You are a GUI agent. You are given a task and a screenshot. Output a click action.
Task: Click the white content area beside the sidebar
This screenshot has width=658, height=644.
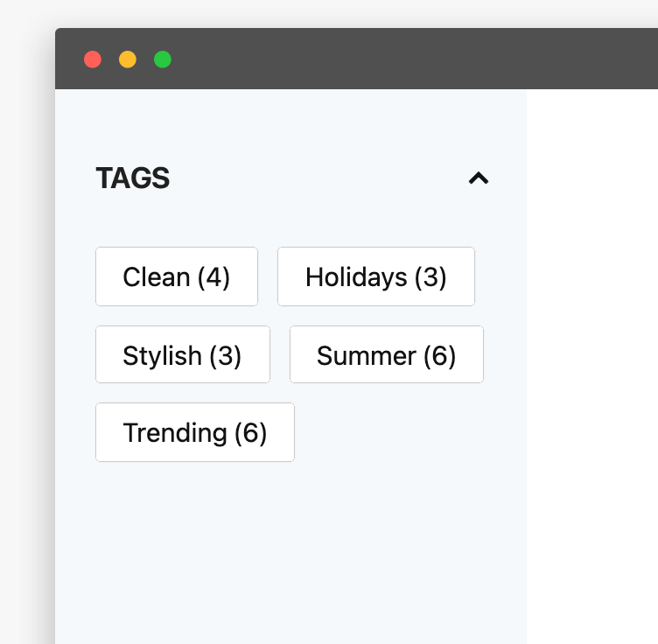591,350
